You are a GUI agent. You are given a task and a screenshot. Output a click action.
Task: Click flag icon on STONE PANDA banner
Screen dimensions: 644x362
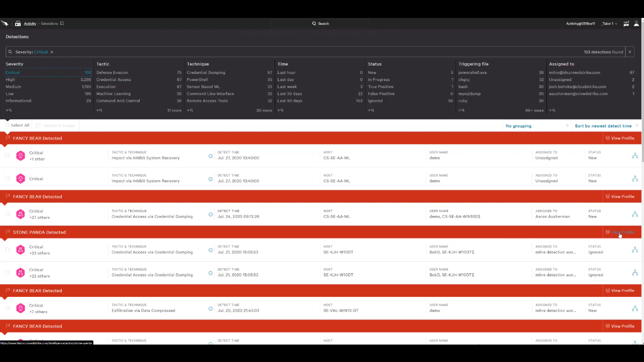pyautogui.click(x=8, y=232)
